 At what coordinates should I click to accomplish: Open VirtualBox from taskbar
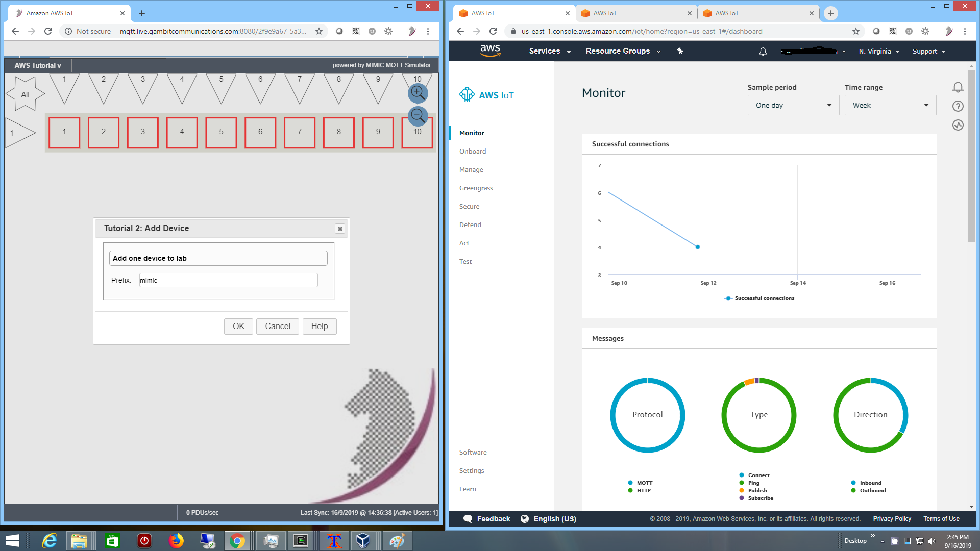click(x=363, y=541)
